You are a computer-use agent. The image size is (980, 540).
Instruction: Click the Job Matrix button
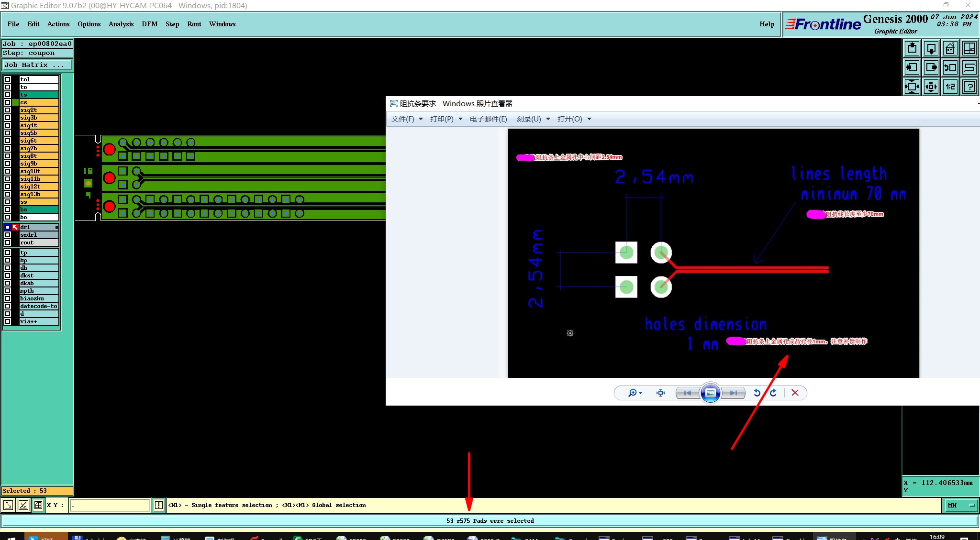(x=37, y=65)
